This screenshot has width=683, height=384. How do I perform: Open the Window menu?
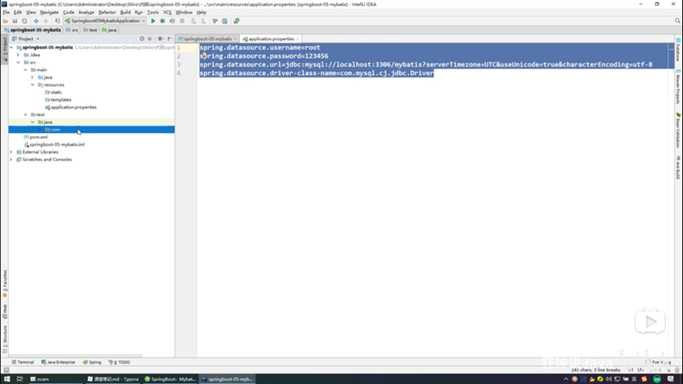[184, 12]
